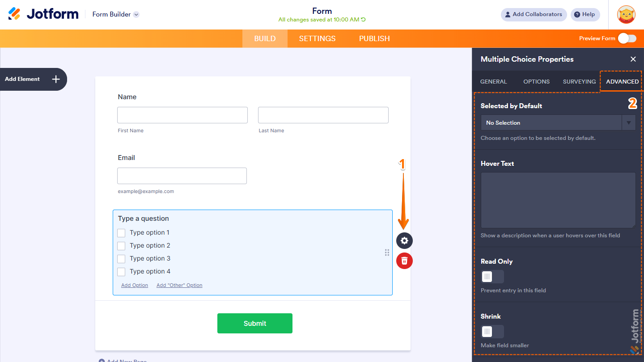Click the "Type a question" label
The image size is (644, 362).
(144, 219)
